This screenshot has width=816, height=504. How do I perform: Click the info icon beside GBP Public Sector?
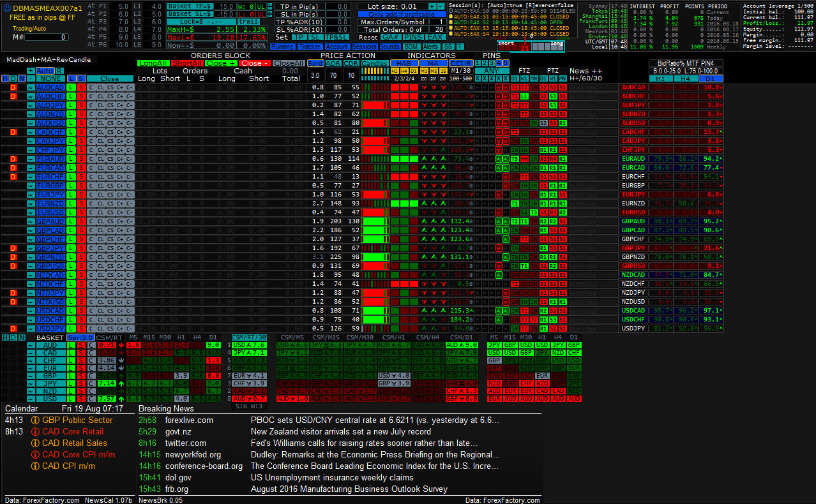coord(36,420)
